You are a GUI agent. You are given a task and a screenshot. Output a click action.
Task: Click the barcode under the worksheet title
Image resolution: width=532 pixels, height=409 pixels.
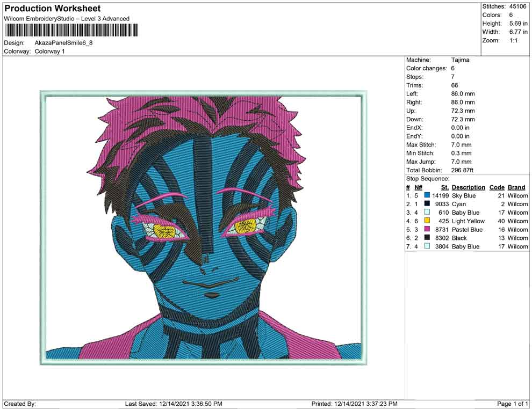70,30
